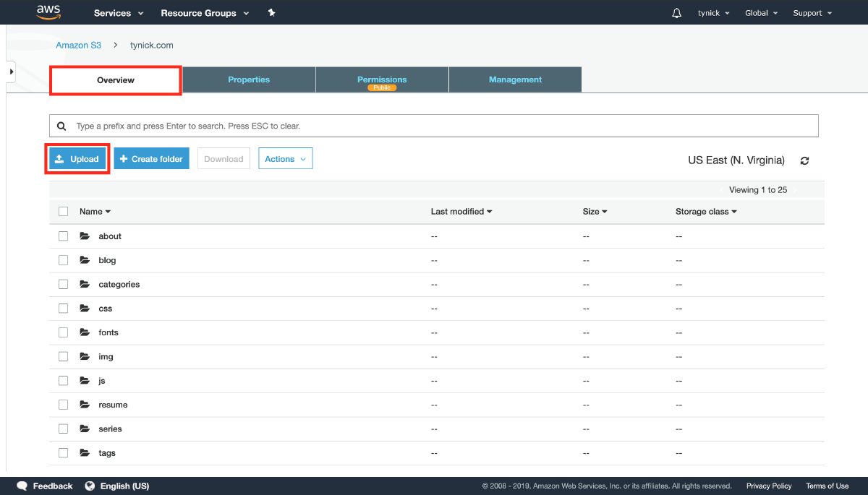
Task: Click the magnifier search icon
Action: coord(61,126)
